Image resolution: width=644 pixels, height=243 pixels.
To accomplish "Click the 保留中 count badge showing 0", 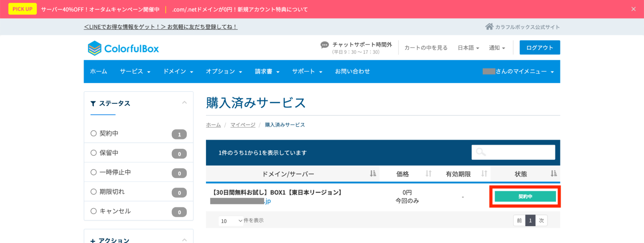I will [179, 154].
